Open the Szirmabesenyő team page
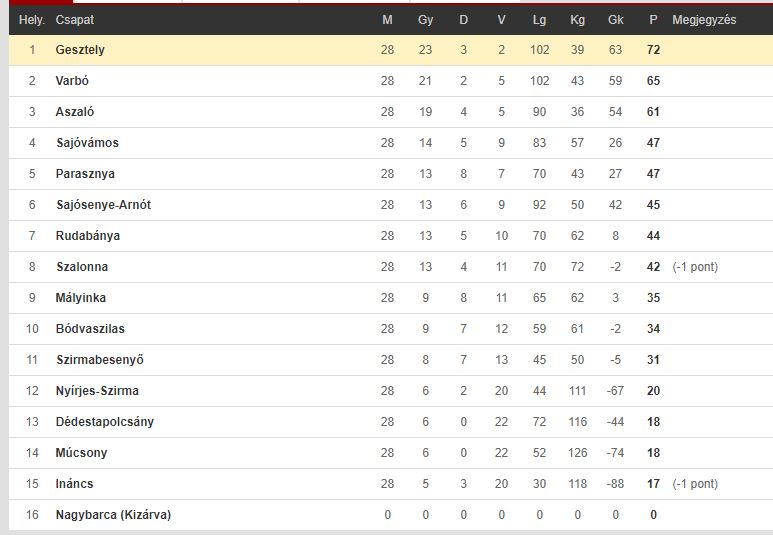 click(x=100, y=360)
